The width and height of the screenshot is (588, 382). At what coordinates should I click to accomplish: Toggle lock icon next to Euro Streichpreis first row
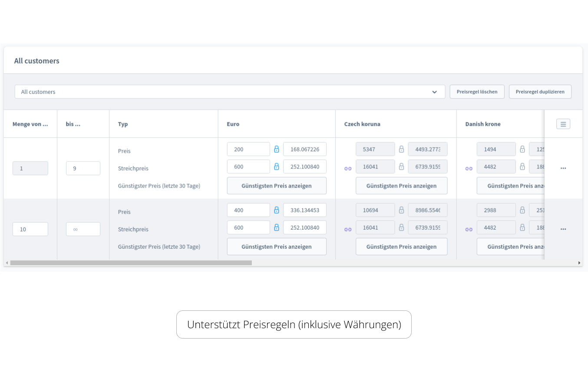click(277, 167)
